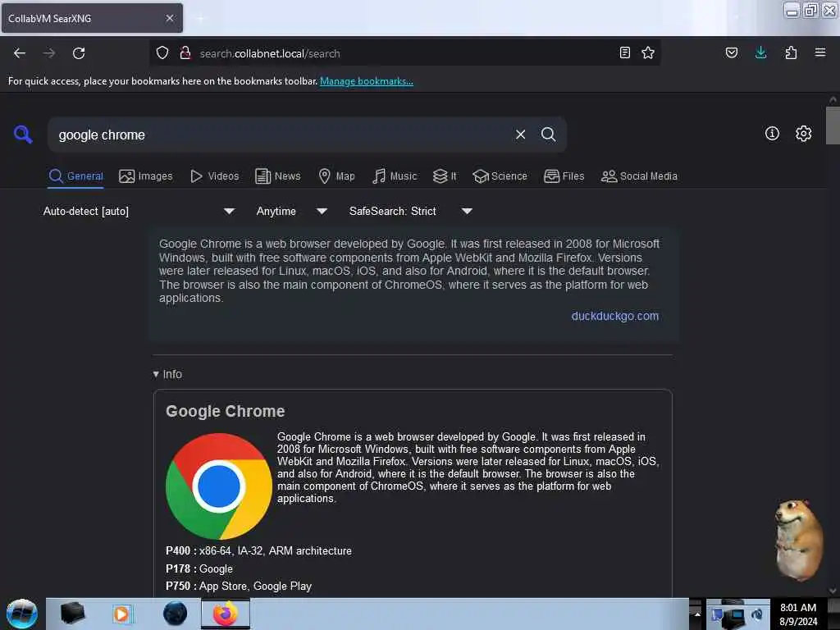This screenshot has width=840, height=630.
Task: Collapse the Info section
Action: [x=167, y=374]
